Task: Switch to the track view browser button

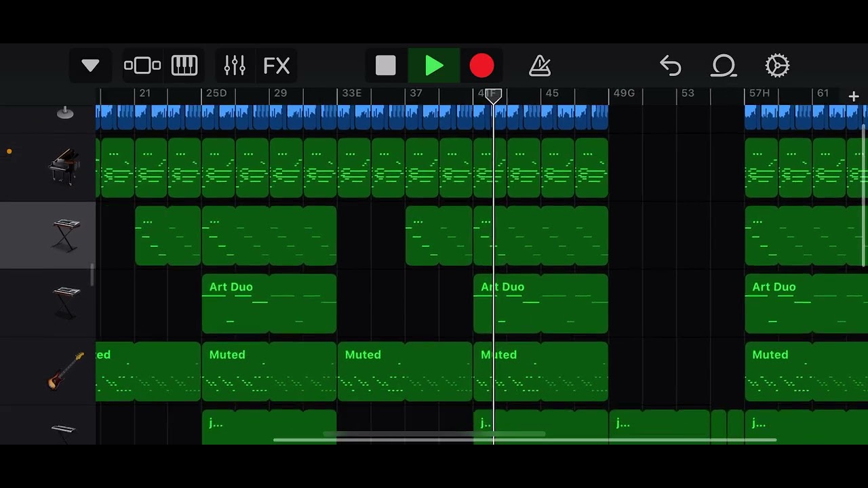Action: tap(142, 66)
